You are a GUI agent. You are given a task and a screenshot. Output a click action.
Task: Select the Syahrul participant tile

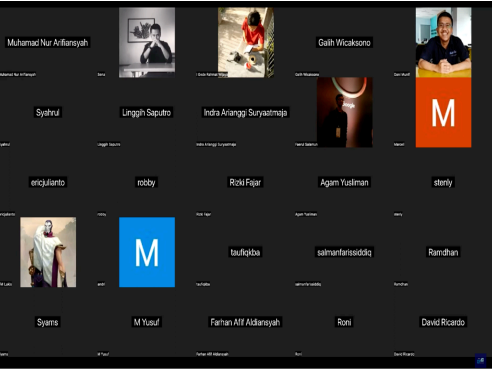coord(48,112)
